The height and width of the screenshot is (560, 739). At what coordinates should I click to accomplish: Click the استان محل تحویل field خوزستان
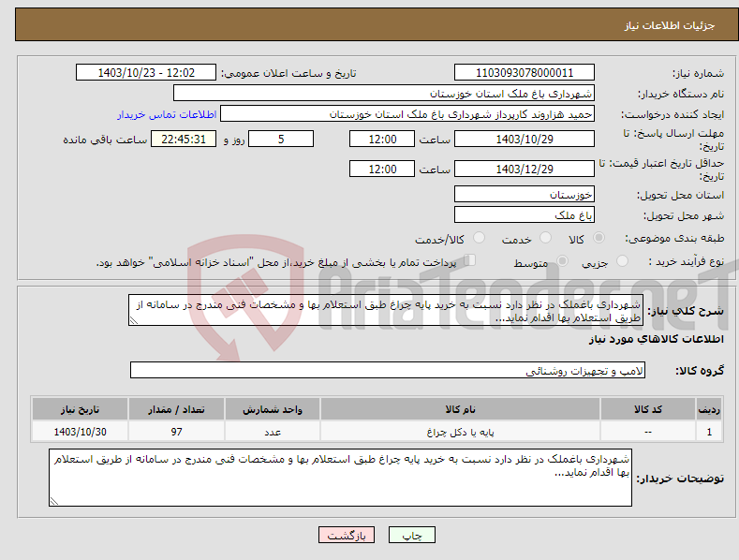(x=525, y=194)
